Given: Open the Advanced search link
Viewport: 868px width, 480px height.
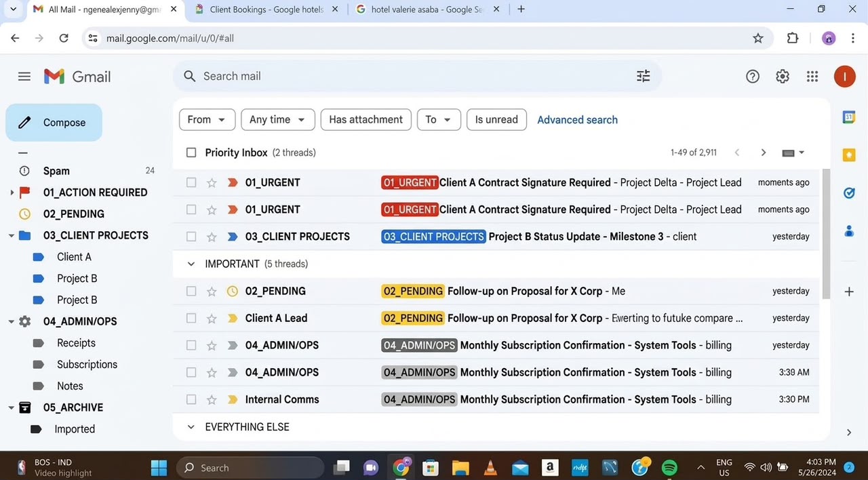Looking at the screenshot, I should coord(577,120).
